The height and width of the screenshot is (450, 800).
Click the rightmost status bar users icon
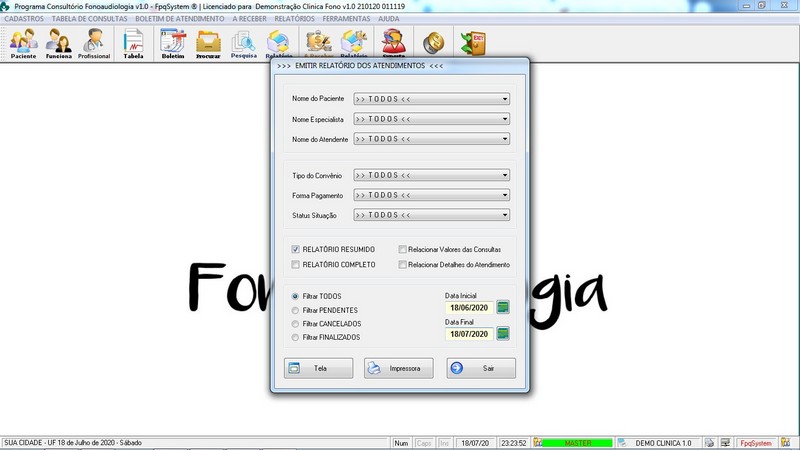pyautogui.click(x=785, y=443)
